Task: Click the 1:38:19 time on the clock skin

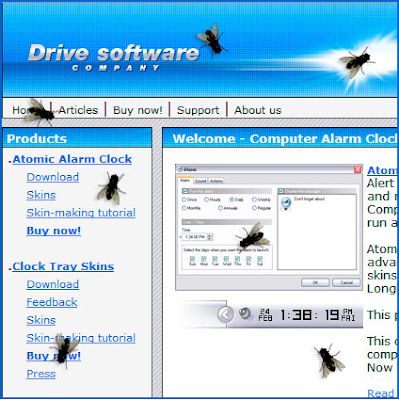Action: 309,315
